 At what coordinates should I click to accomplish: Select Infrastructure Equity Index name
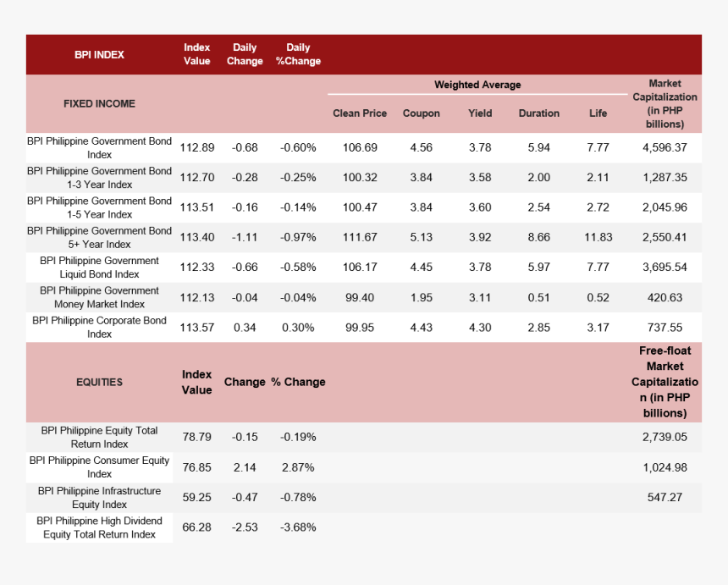tap(99, 497)
